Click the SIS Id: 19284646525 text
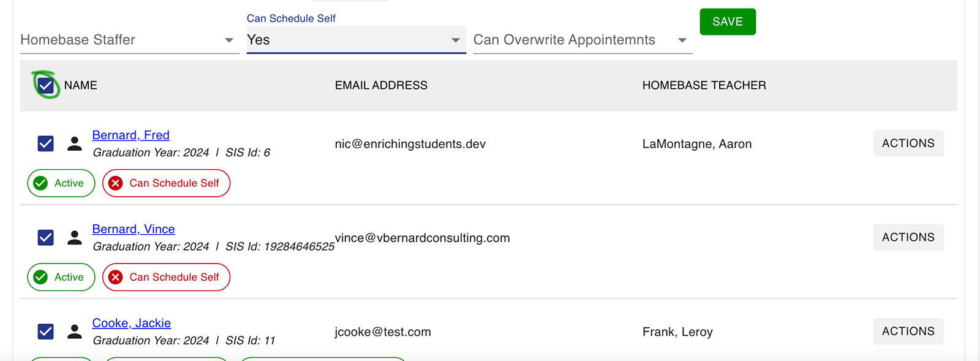 280,246
